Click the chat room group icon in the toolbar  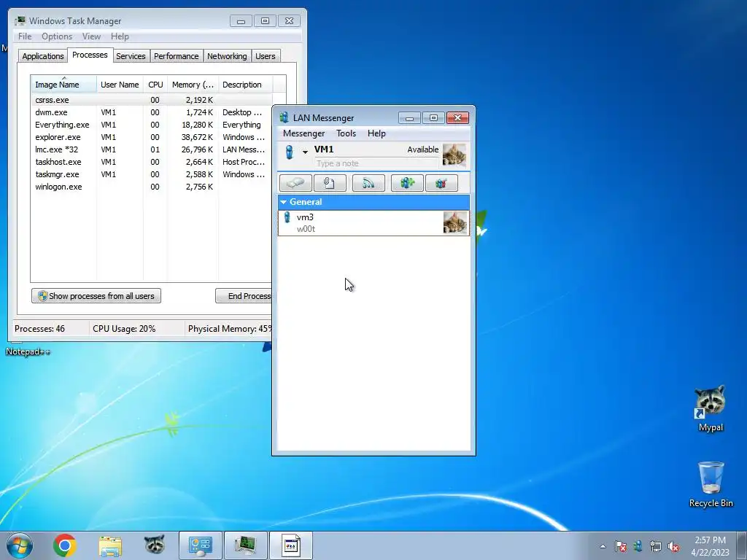click(x=441, y=183)
